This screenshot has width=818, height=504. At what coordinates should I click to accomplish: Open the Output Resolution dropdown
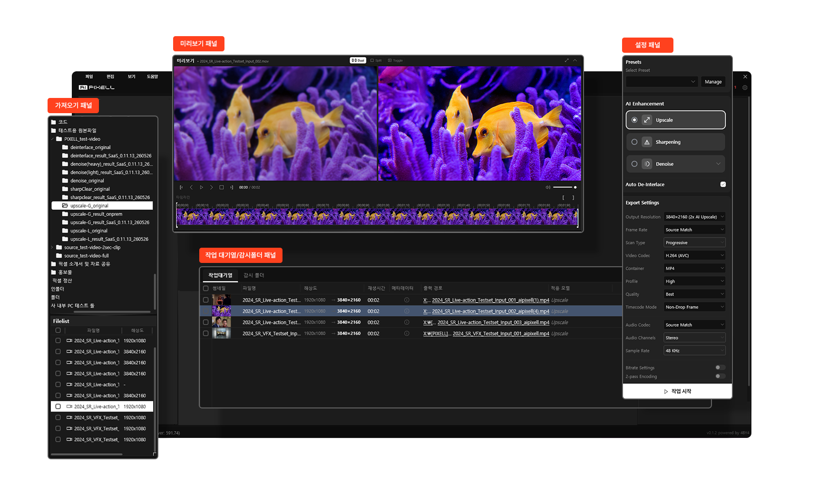(x=694, y=217)
